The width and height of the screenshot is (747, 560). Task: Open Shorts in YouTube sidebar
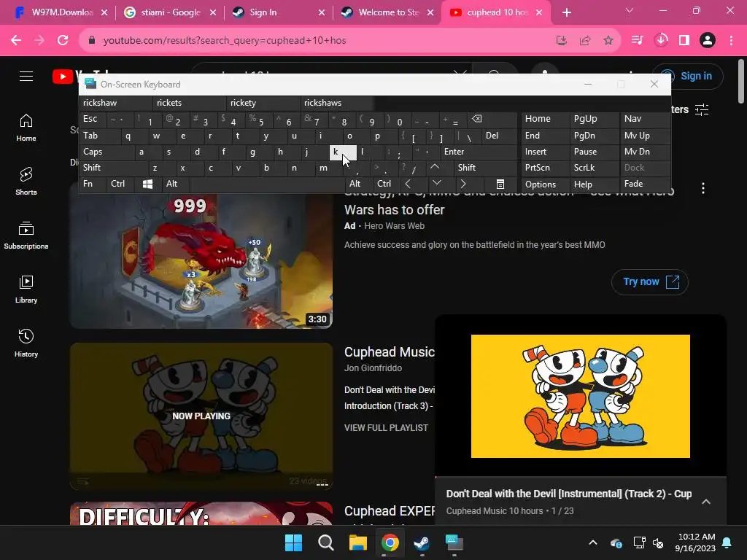[x=26, y=182]
